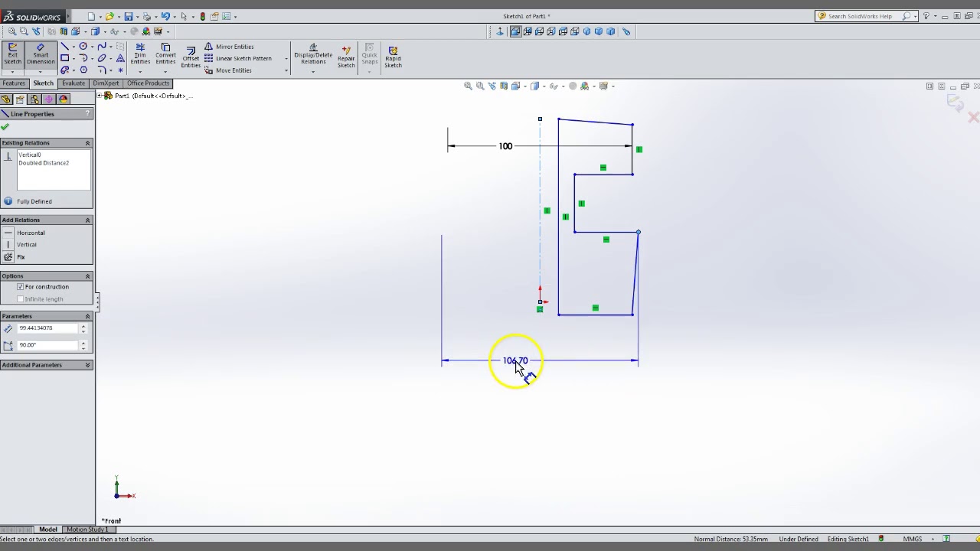This screenshot has height=551, width=980.
Task: Select the Model tab at bottom
Action: coord(48,530)
